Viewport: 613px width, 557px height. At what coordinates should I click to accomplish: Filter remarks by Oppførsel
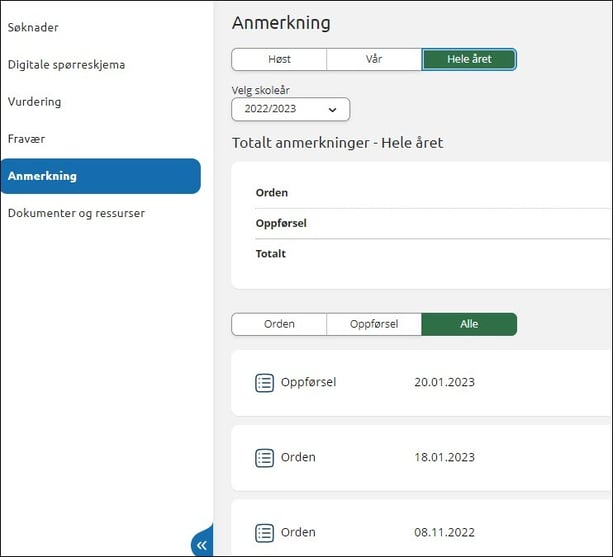point(374,324)
